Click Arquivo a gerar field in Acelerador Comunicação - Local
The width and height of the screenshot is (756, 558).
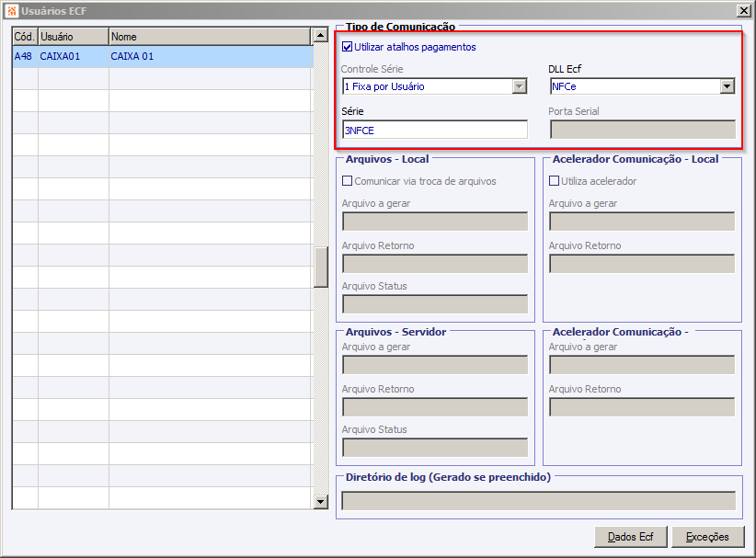point(642,222)
